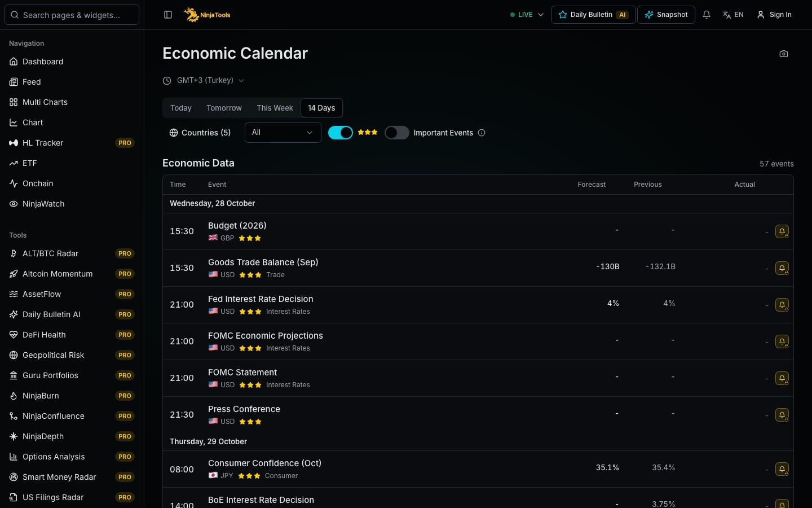Set alert bell for Consumer Confidence (Oct)
Viewport: 812px width, 508px height.
(x=782, y=469)
